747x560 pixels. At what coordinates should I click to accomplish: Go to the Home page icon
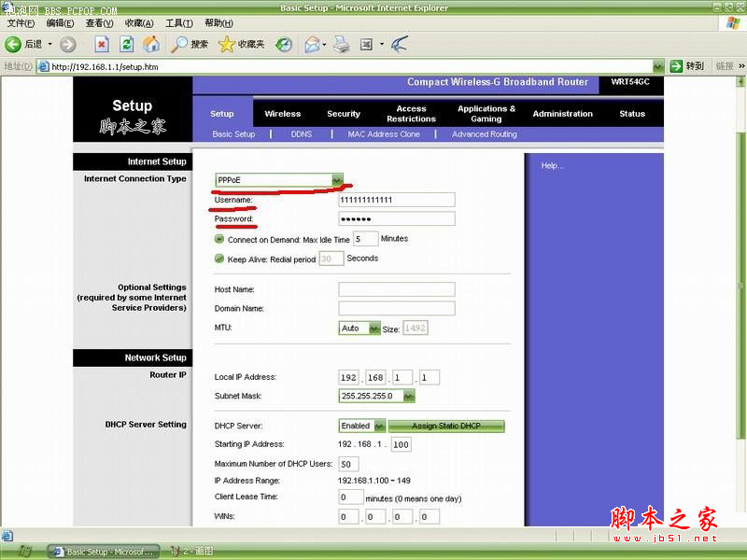coord(151,44)
